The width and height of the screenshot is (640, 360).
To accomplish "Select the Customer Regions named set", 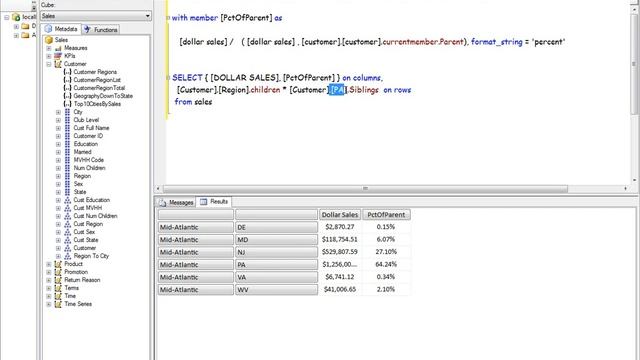I will (95, 72).
